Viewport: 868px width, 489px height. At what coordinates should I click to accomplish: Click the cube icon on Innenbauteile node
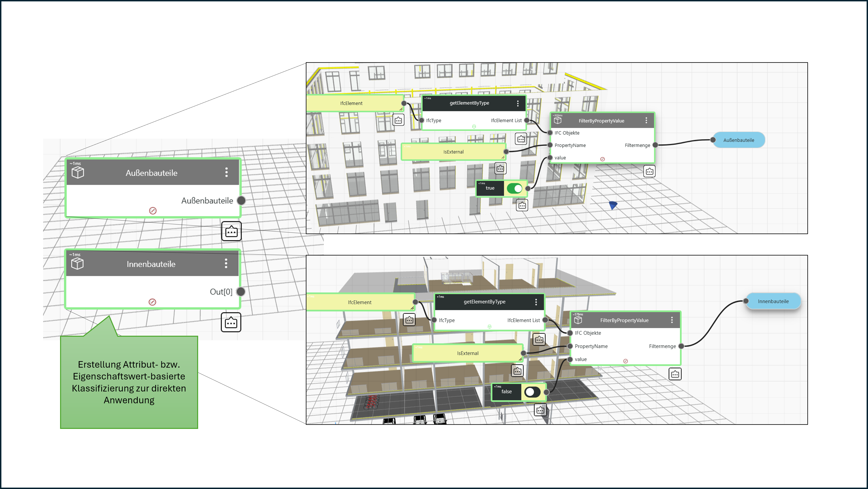77,264
